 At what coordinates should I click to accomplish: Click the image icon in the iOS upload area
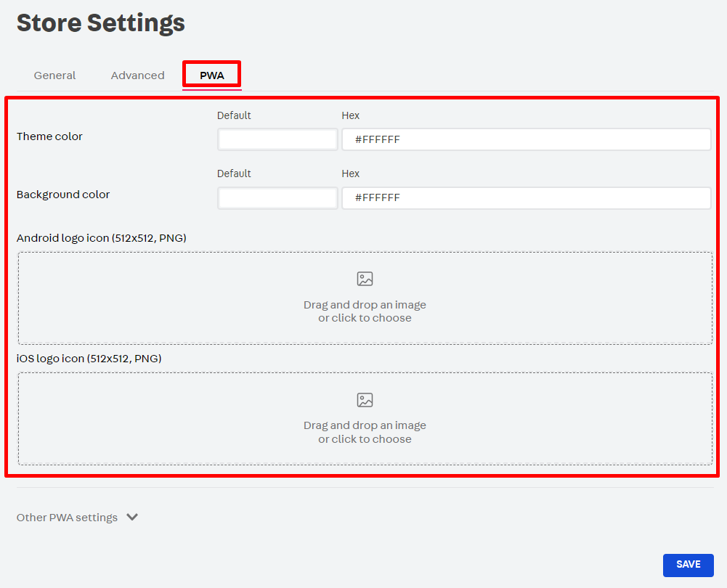click(365, 400)
